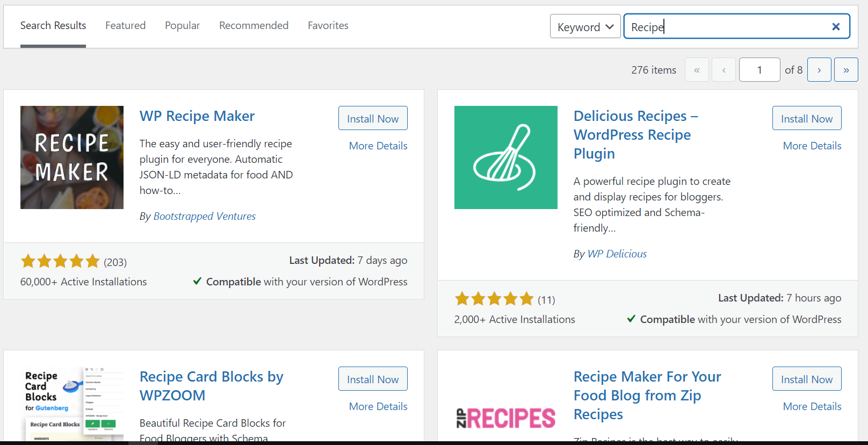Jump to the last results page
Image resolution: width=868 pixels, height=445 pixels.
tap(846, 69)
